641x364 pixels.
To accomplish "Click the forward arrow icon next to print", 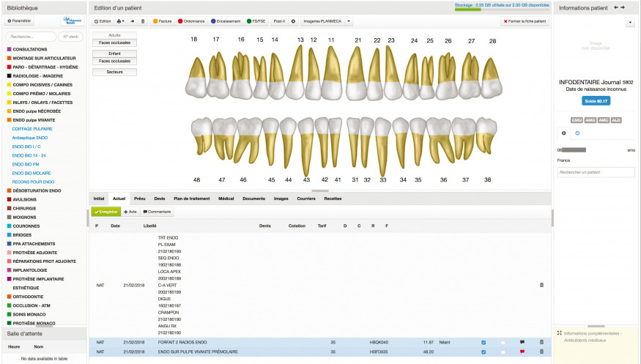I will (x=133, y=21).
